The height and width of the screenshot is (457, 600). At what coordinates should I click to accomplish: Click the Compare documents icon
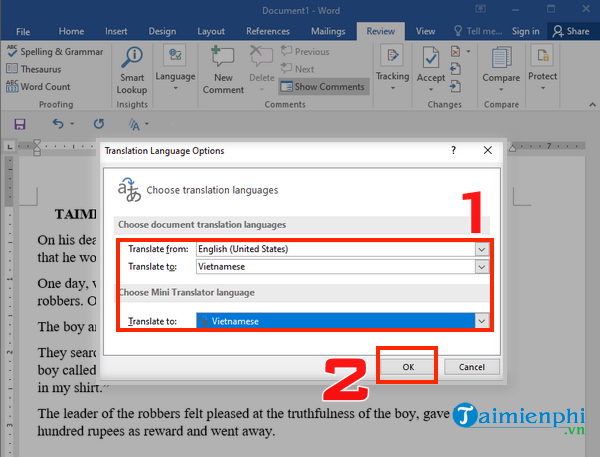click(501, 57)
